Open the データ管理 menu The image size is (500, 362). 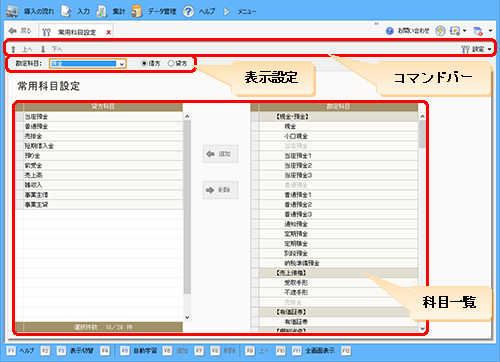click(x=154, y=11)
